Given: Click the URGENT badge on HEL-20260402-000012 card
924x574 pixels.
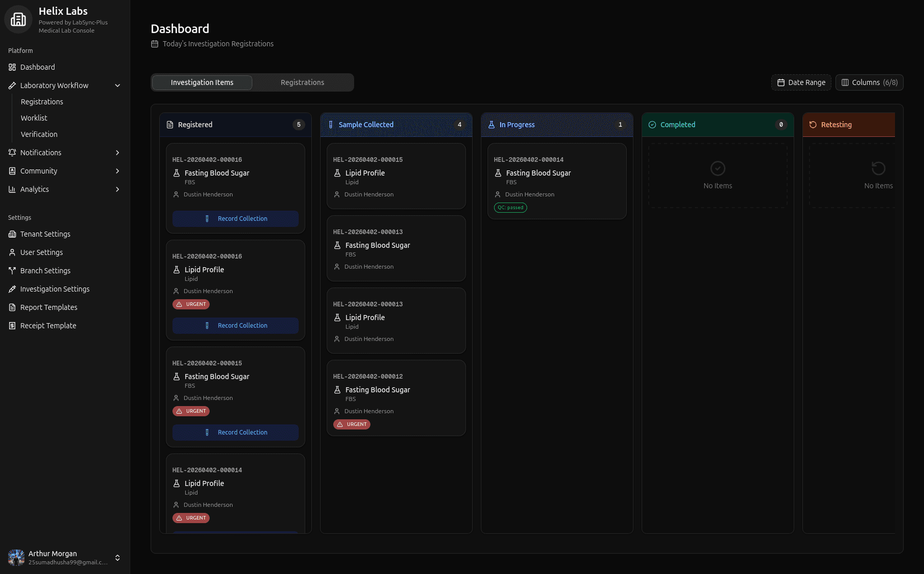Looking at the screenshot, I should 352,424.
